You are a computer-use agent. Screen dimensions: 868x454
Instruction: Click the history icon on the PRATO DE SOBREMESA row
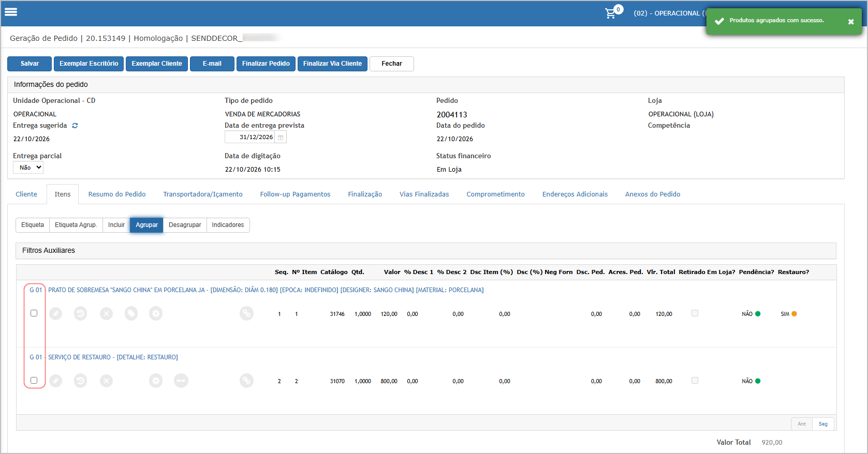(80, 313)
